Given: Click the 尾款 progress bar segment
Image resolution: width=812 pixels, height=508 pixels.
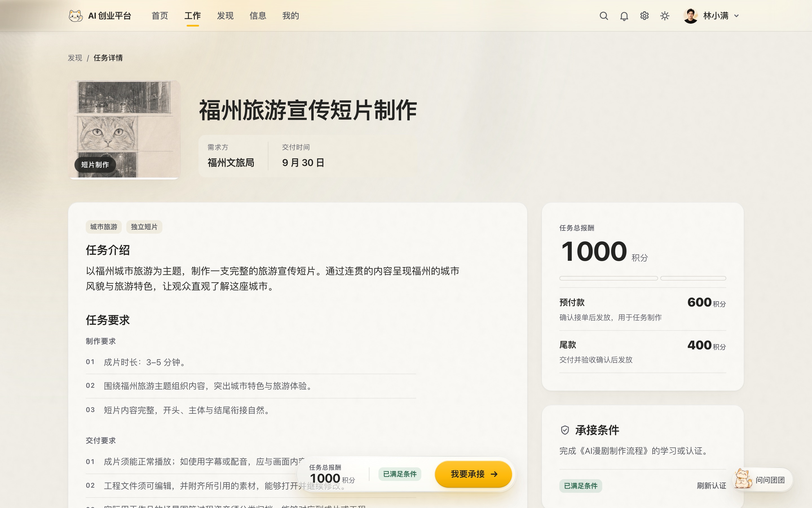Looking at the screenshot, I should [x=693, y=278].
